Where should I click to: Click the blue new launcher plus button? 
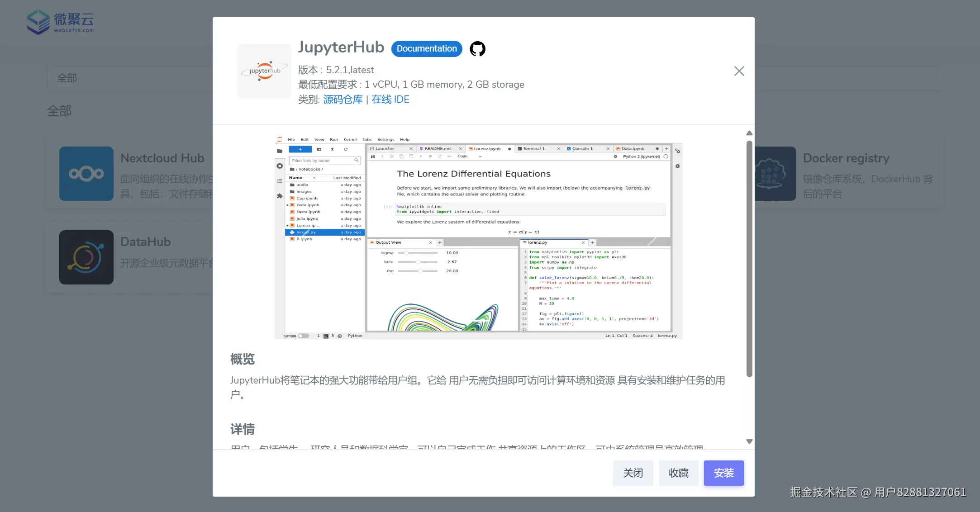coord(300,149)
